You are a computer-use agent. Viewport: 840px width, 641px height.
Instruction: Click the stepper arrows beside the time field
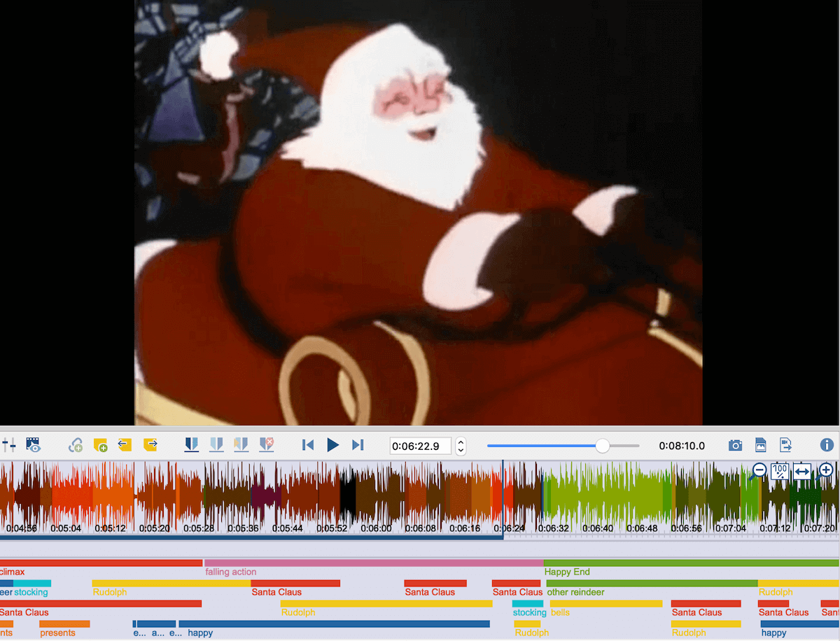pos(461,446)
